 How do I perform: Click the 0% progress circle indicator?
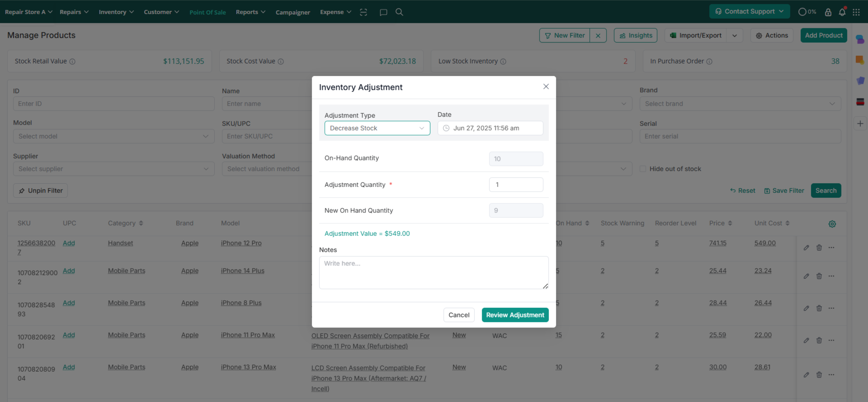tap(807, 12)
